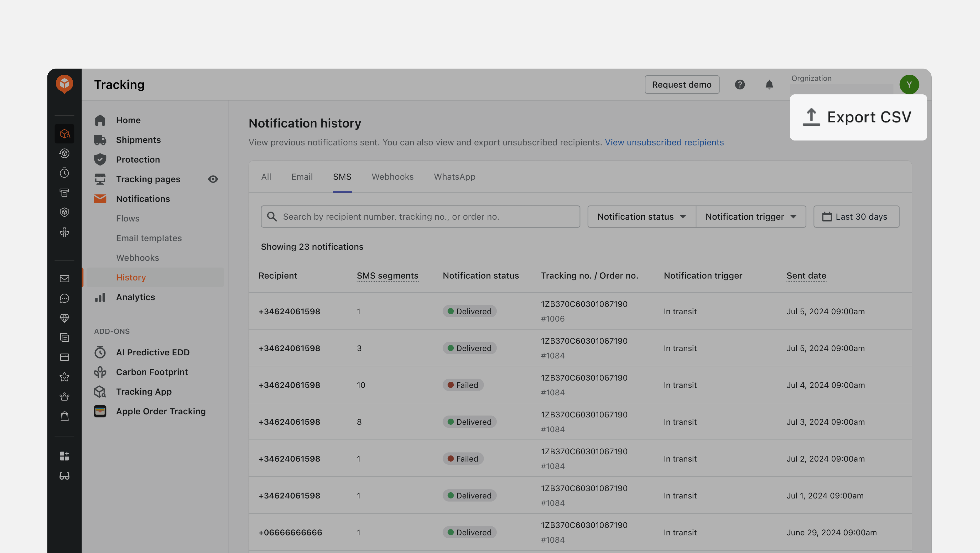Screen dimensions: 980x553
Task: Switch to the WhatsApp tab
Action: 454,177
